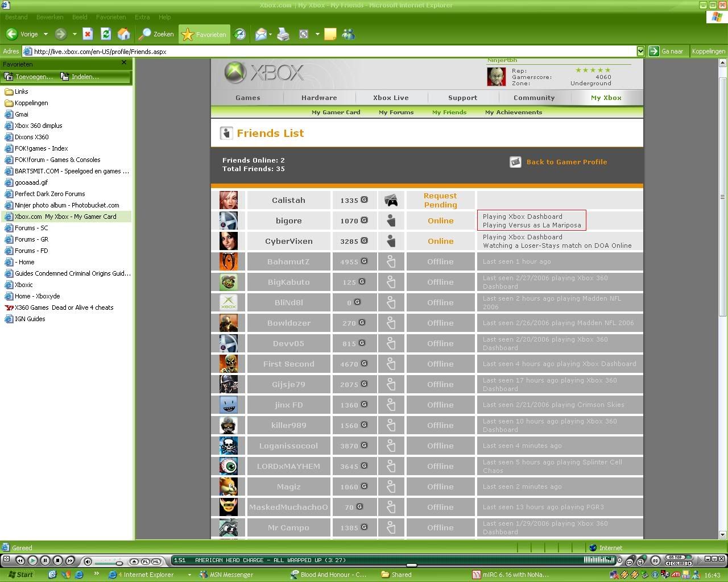Expand the Vorige back history dropdown

(x=45, y=34)
